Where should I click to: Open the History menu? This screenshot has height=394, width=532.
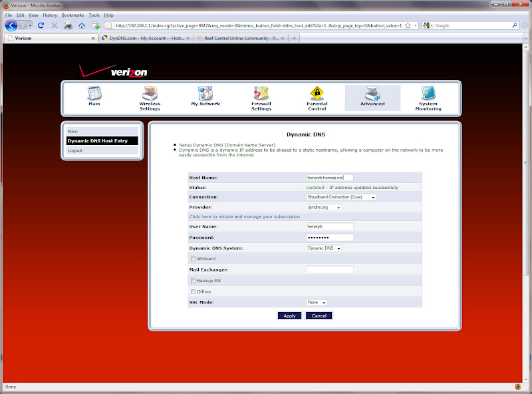point(50,15)
